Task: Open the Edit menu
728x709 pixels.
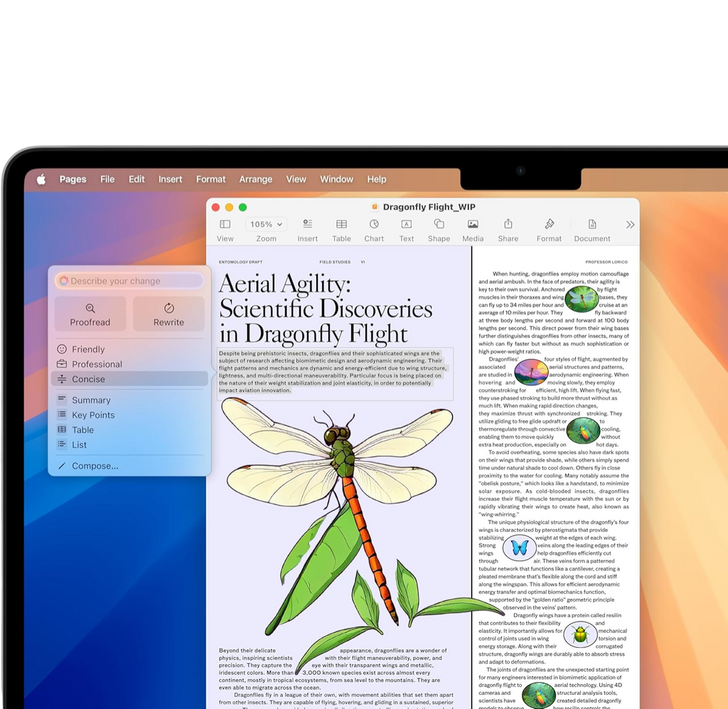Action: coord(136,179)
